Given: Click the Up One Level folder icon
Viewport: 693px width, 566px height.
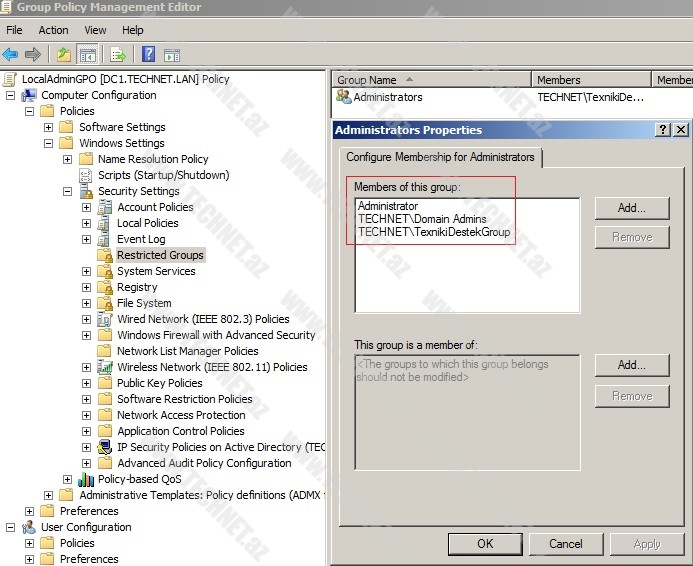Looking at the screenshot, I should click(x=64, y=55).
